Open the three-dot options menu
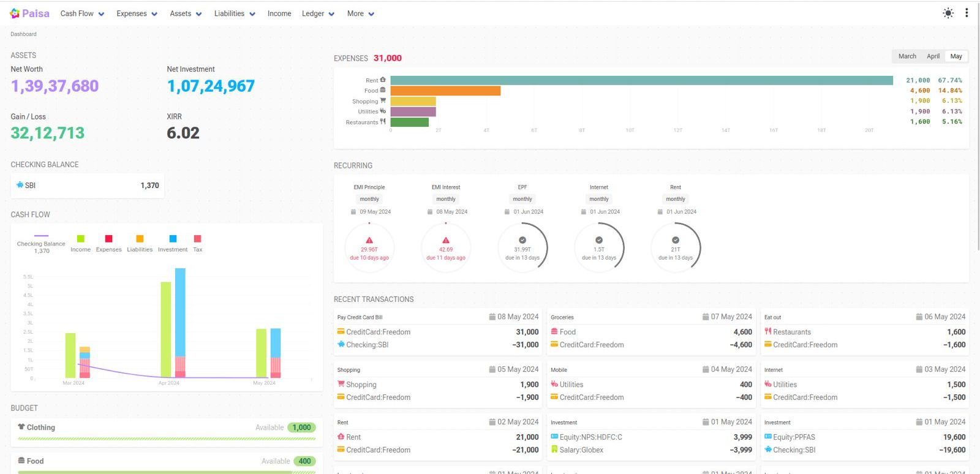The width and height of the screenshot is (980, 474). coord(967,13)
